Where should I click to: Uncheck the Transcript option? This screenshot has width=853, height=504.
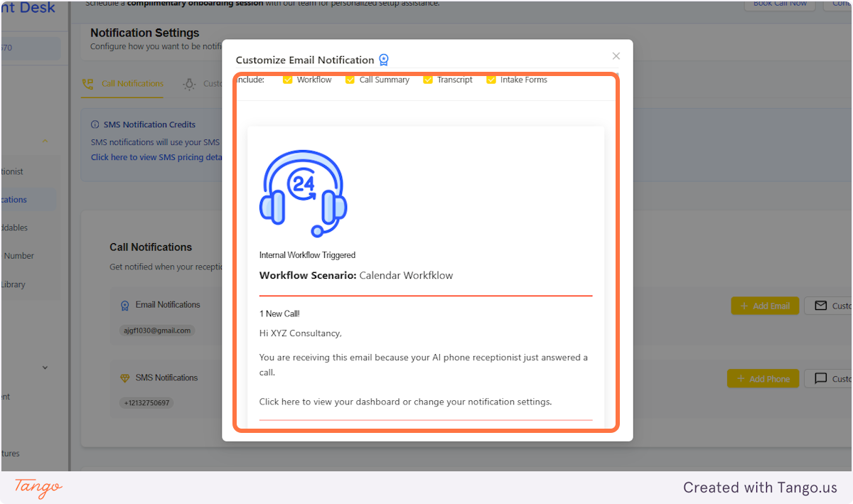(428, 80)
